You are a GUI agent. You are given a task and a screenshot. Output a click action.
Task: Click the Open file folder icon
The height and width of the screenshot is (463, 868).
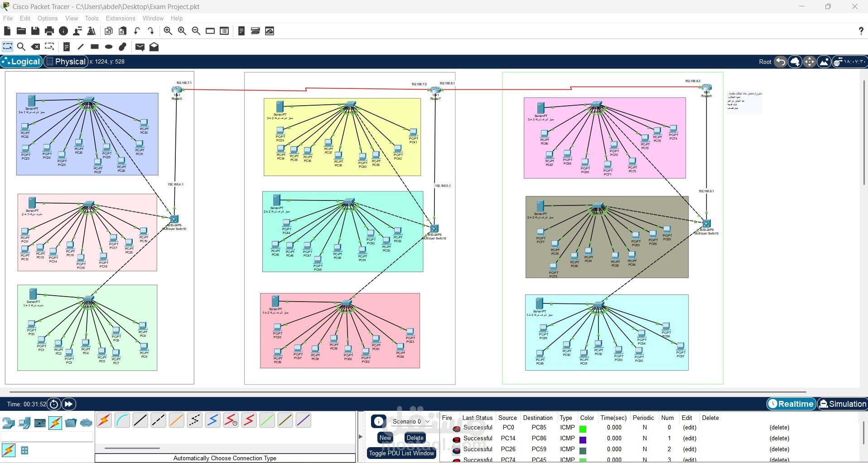click(21, 31)
